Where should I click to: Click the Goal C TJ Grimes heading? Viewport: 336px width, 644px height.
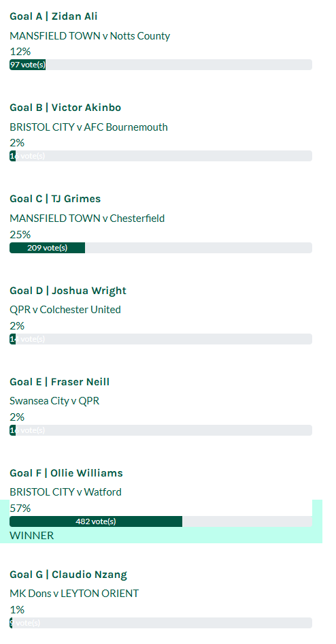click(55, 199)
